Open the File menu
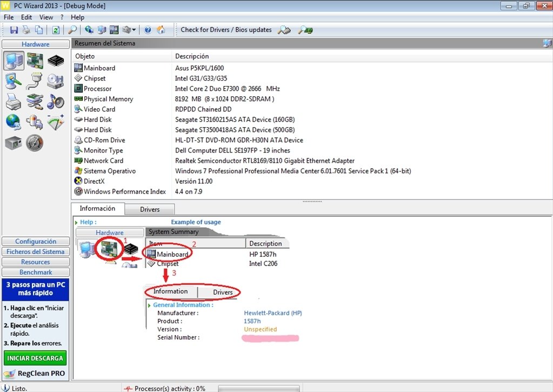This screenshot has height=392, width=553. tap(9, 17)
